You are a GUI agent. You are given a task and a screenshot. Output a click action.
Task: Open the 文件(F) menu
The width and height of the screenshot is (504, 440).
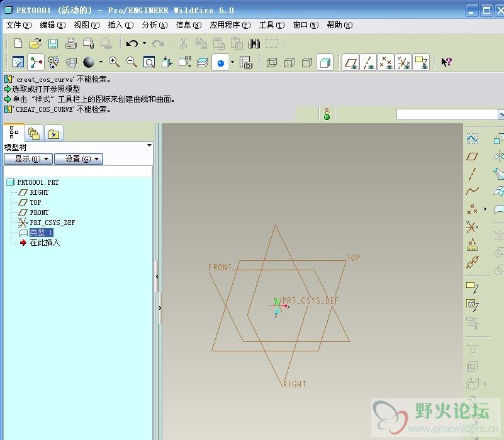coord(19,25)
